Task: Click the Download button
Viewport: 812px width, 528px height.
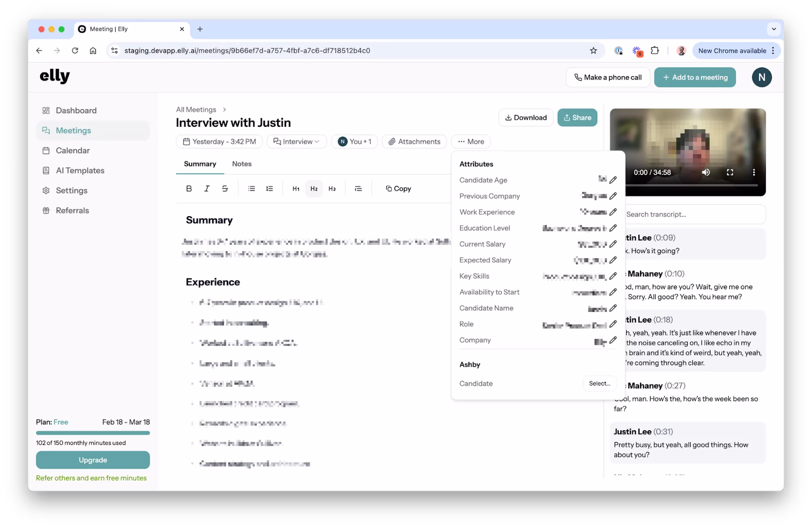Action: point(526,118)
